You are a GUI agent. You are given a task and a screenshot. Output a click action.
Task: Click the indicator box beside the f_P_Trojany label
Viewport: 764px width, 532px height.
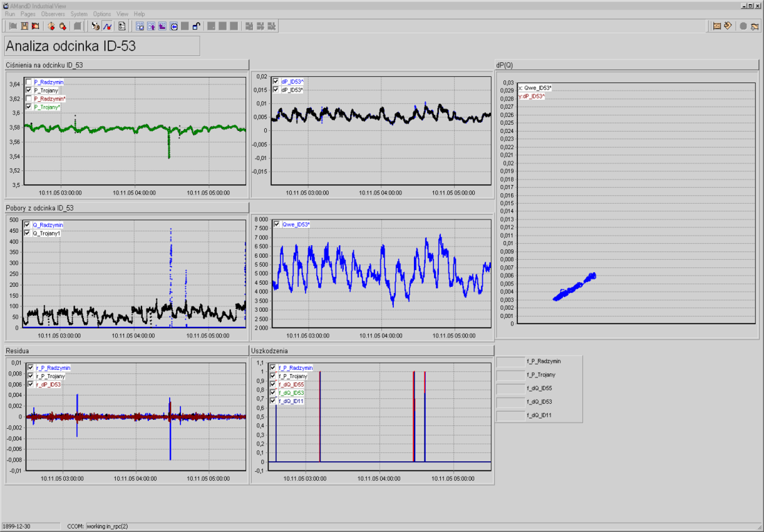(511, 375)
